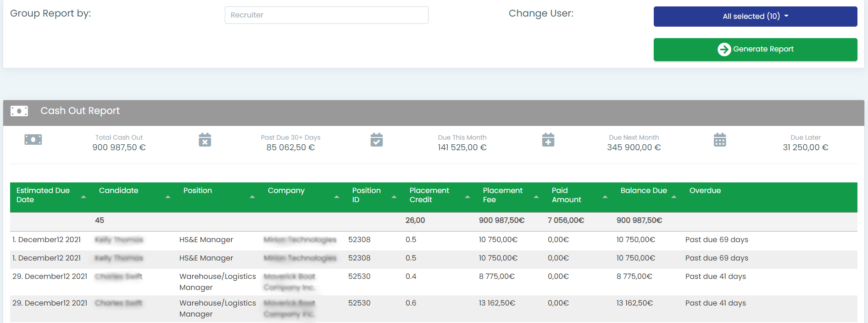This screenshot has height=323, width=868.
Task: Click the Past Due 30+ Days calendar icon
Action: (205, 140)
